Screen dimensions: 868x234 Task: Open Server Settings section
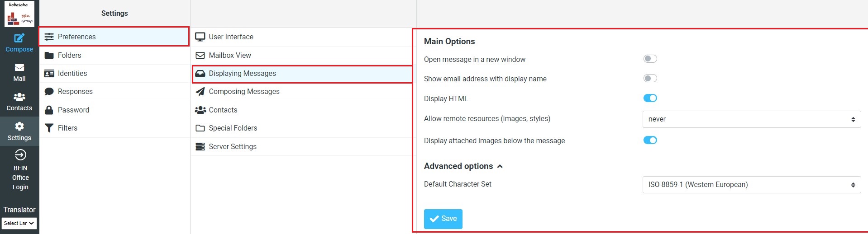pyautogui.click(x=233, y=147)
